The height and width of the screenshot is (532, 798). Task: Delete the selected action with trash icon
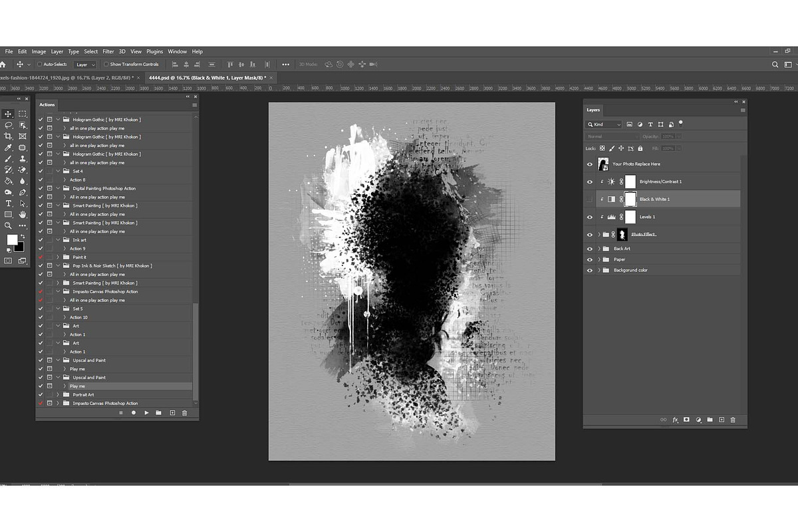point(185,413)
